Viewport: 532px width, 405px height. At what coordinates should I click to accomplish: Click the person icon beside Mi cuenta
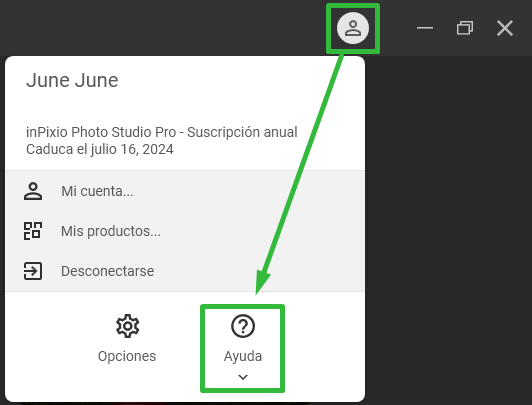[33, 191]
